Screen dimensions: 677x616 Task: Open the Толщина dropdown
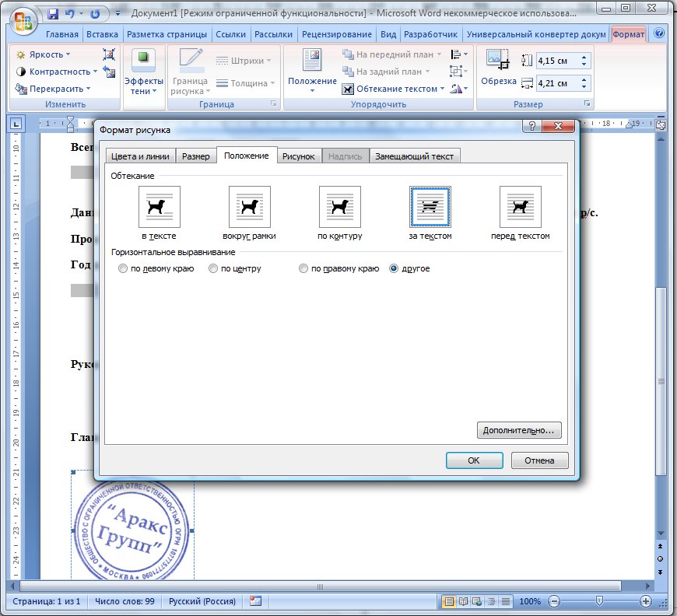click(245, 83)
